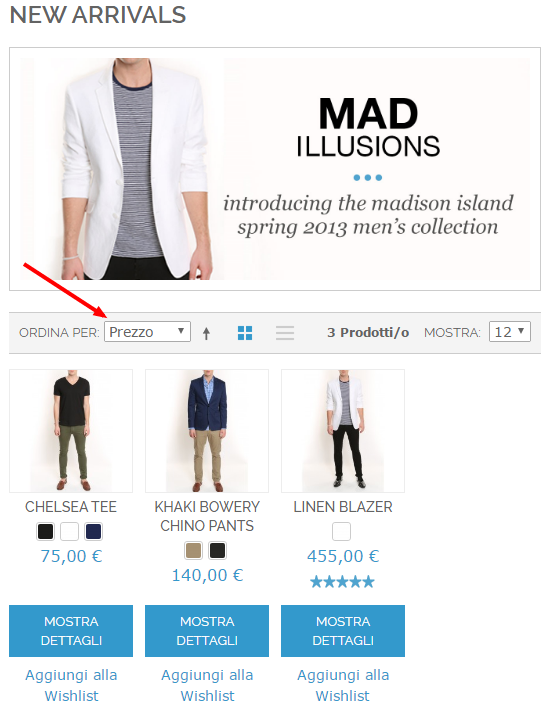Select white swatch for Chelsea Tee

coord(70,531)
